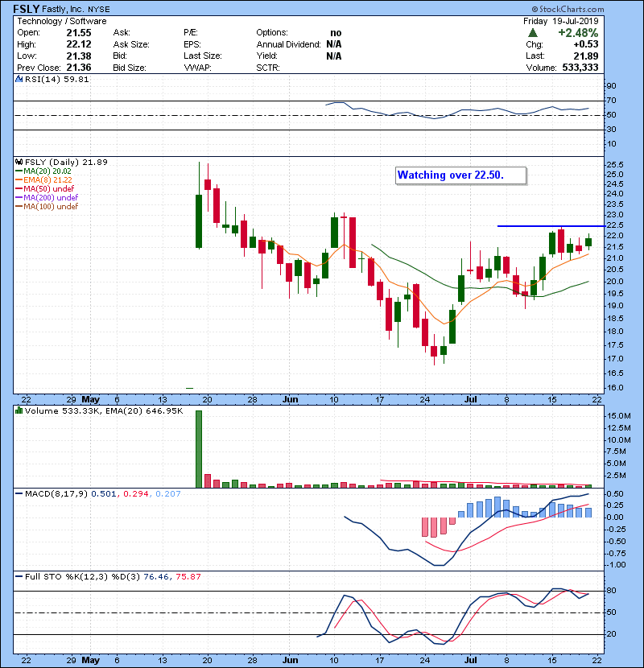Click the Bid Size label
The height and width of the screenshot is (668, 644).
[x=130, y=68]
